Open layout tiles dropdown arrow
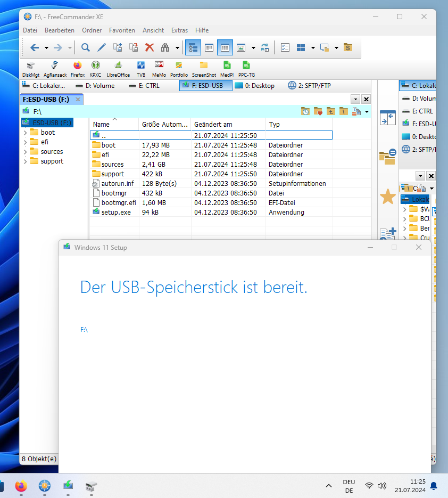This screenshot has height=498, width=448. [x=313, y=48]
